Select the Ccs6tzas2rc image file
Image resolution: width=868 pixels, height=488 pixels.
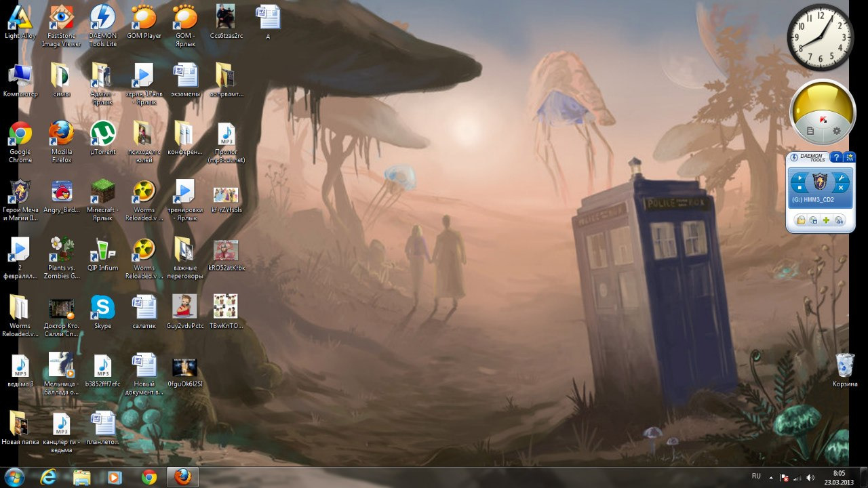pos(226,22)
